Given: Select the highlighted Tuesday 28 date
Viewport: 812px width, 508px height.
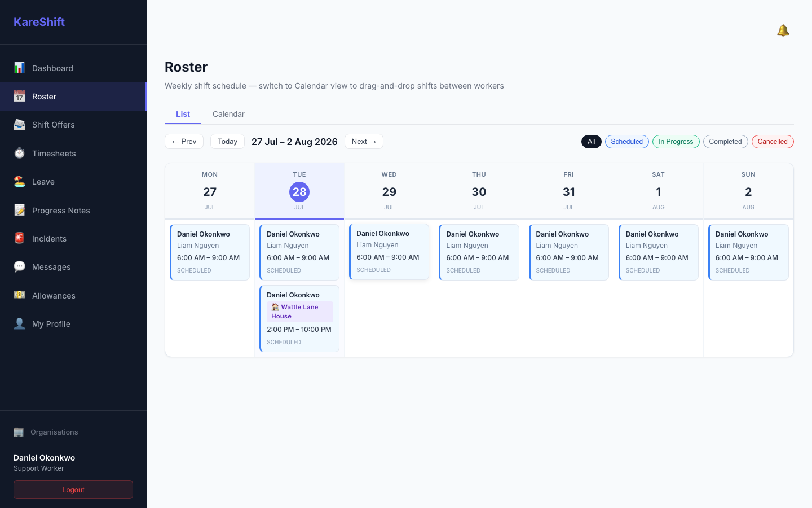Looking at the screenshot, I should 299,192.
